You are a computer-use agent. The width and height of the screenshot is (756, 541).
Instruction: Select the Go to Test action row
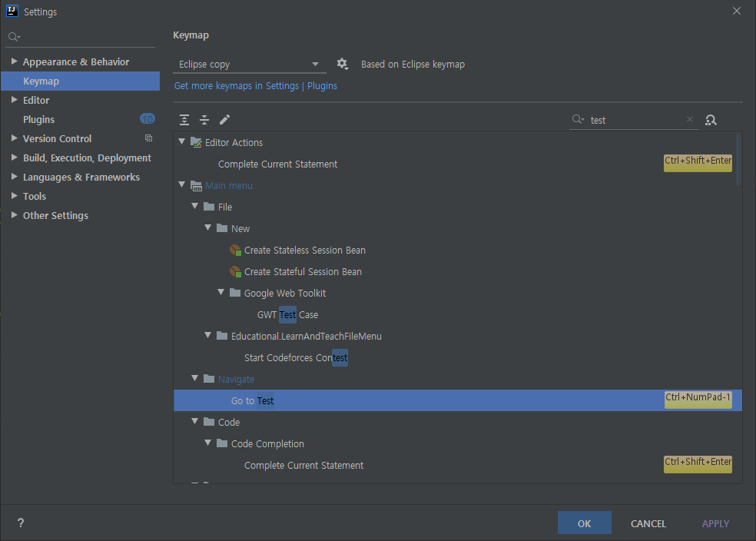[457, 400]
